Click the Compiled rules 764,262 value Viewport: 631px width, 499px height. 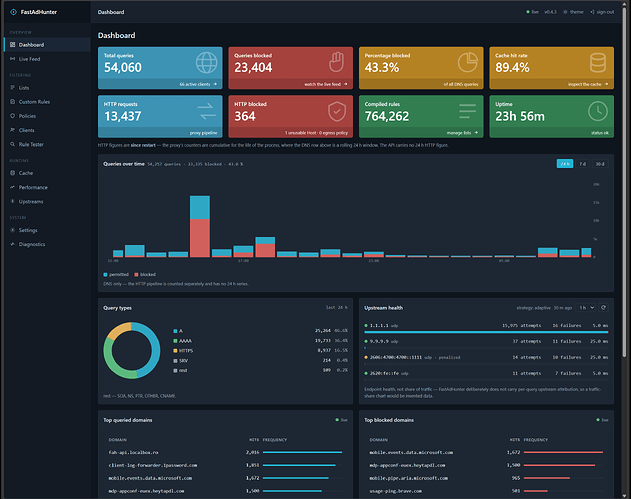tap(387, 116)
